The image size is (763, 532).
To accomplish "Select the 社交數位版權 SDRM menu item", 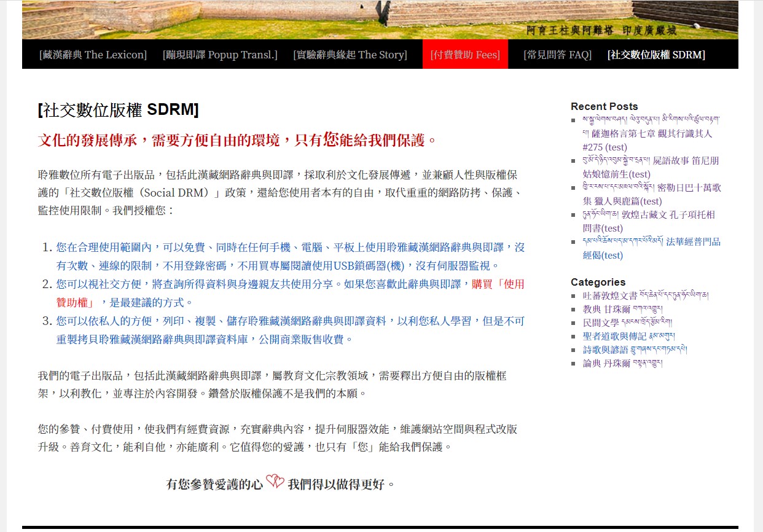I will [656, 55].
